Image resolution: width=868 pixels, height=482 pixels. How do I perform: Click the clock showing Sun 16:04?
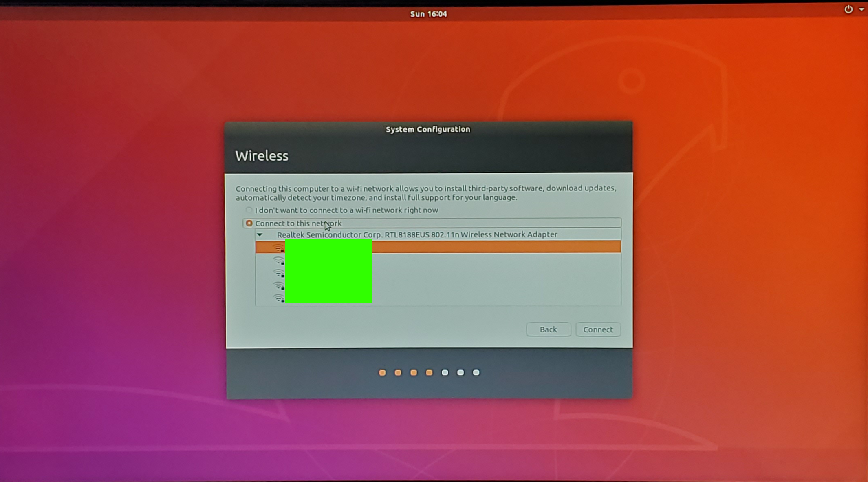[x=428, y=14]
